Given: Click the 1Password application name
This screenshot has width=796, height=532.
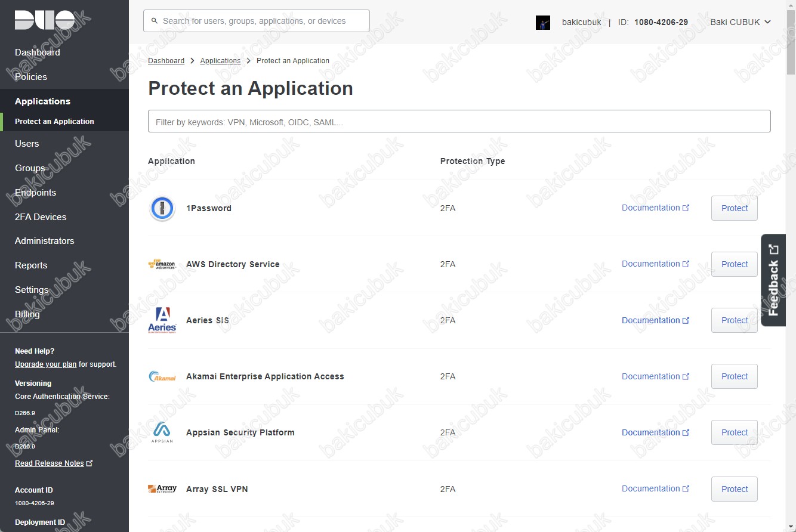Looking at the screenshot, I should pyautogui.click(x=209, y=208).
